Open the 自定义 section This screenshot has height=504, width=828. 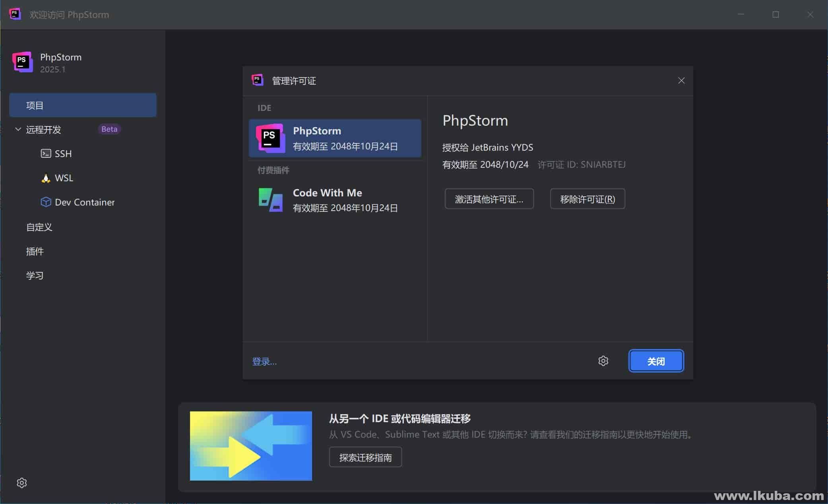pos(39,227)
